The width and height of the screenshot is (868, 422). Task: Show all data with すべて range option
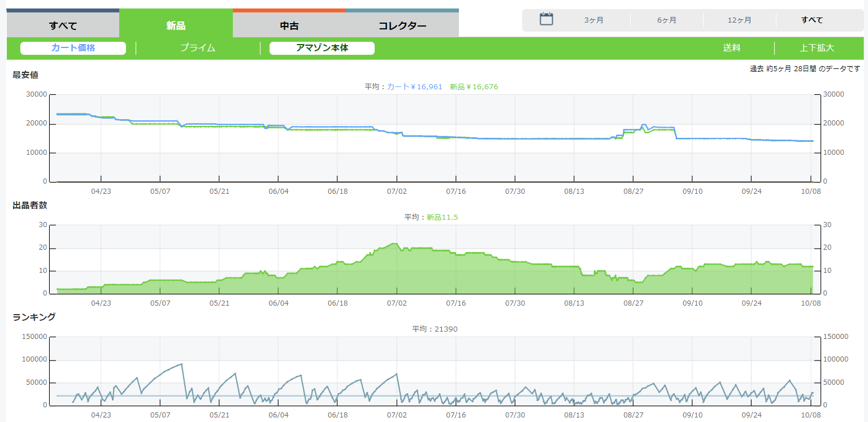[x=811, y=20]
